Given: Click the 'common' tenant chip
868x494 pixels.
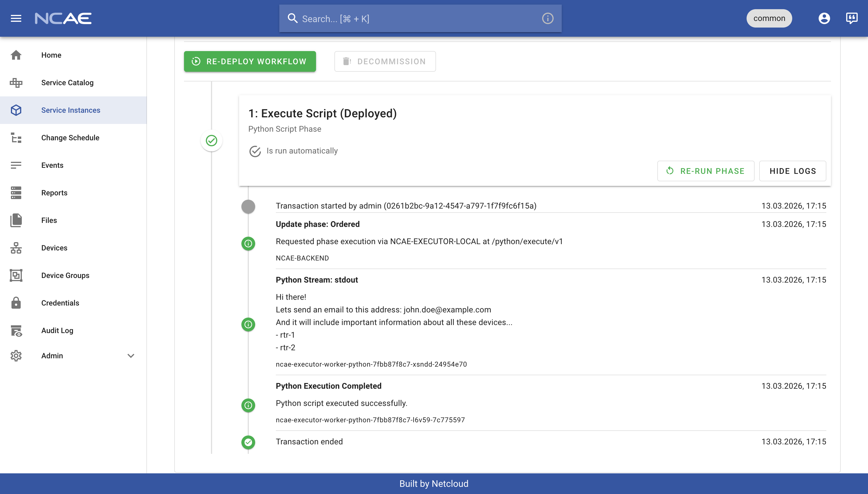Looking at the screenshot, I should 769,18.
